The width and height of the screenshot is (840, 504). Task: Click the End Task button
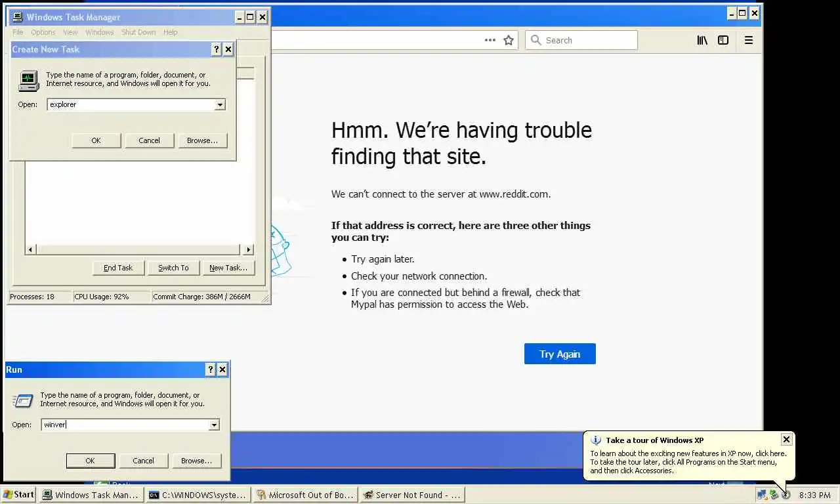pos(118,268)
